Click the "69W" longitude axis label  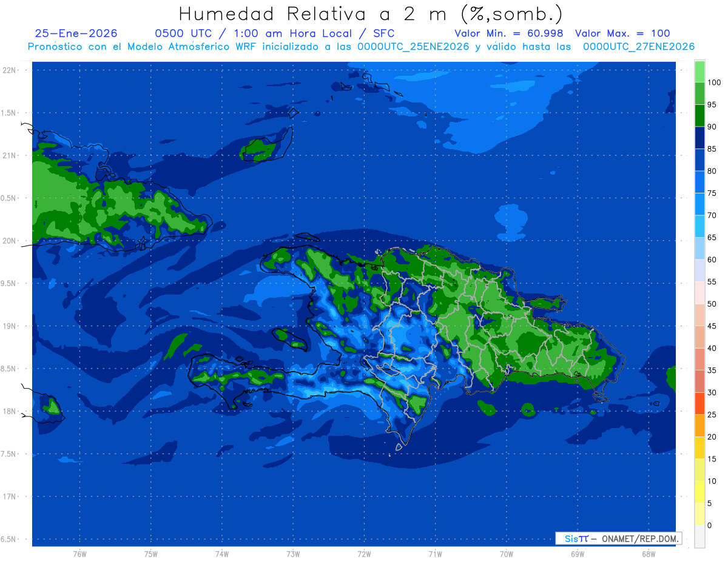click(578, 554)
